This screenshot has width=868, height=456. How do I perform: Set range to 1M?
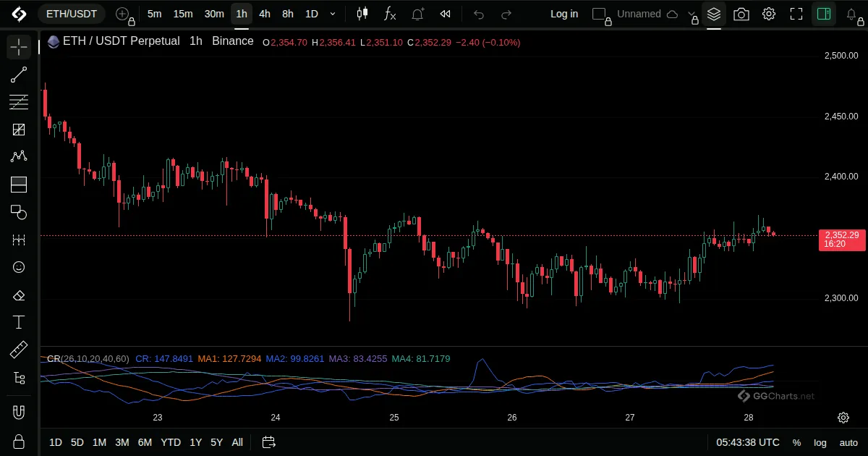100,442
